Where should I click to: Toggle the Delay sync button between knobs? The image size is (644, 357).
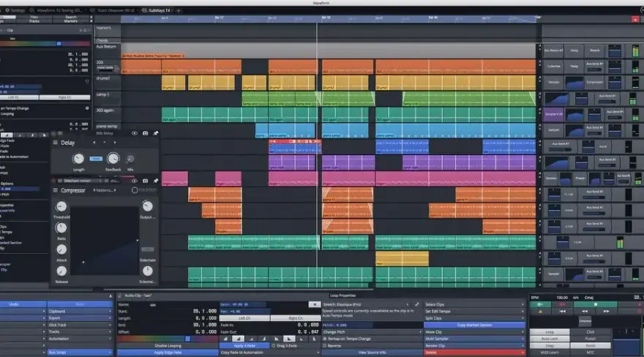[x=96, y=159]
